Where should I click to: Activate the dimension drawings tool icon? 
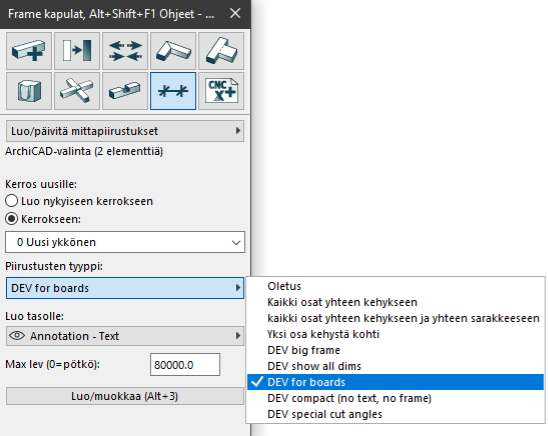click(173, 91)
